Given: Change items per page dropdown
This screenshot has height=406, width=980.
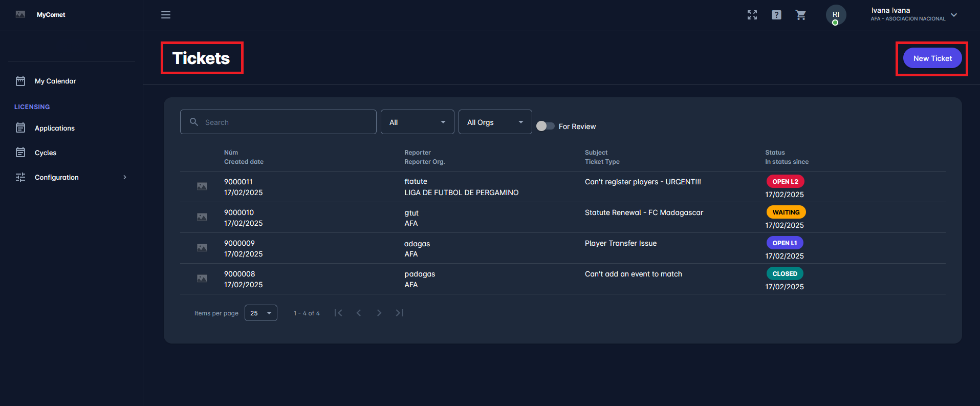Looking at the screenshot, I should click(261, 313).
